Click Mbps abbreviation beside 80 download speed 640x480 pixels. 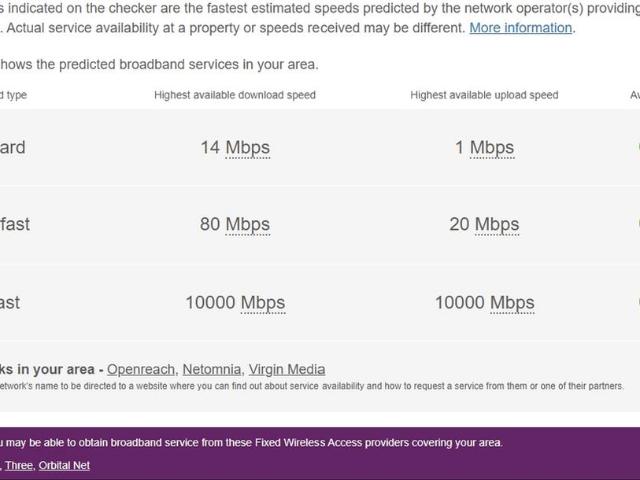pyautogui.click(x=247, y=224)
